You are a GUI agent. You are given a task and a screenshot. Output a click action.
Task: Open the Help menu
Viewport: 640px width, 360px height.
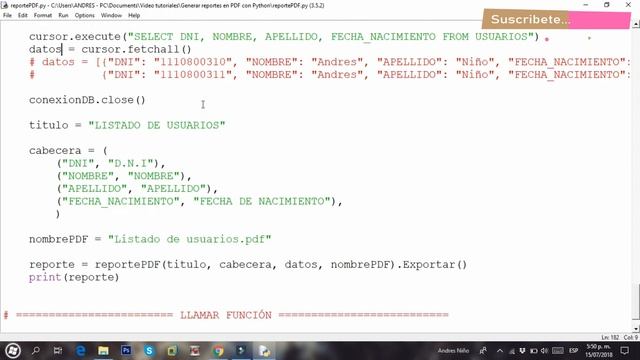point(134,15)
